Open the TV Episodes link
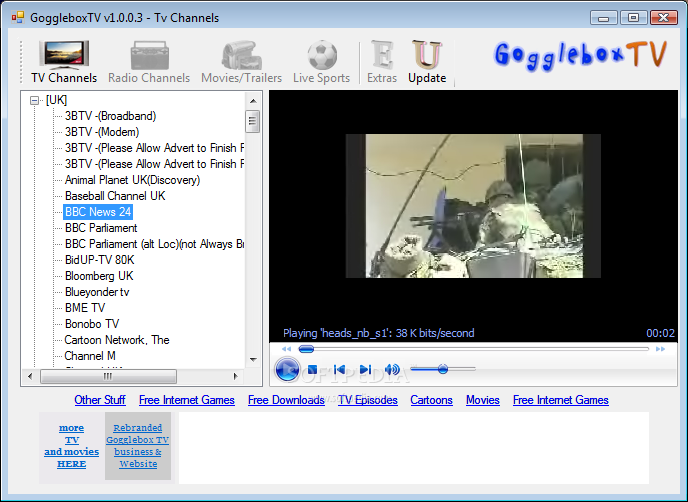Viewport: 688px width, 502px height. tap(368, 400)
